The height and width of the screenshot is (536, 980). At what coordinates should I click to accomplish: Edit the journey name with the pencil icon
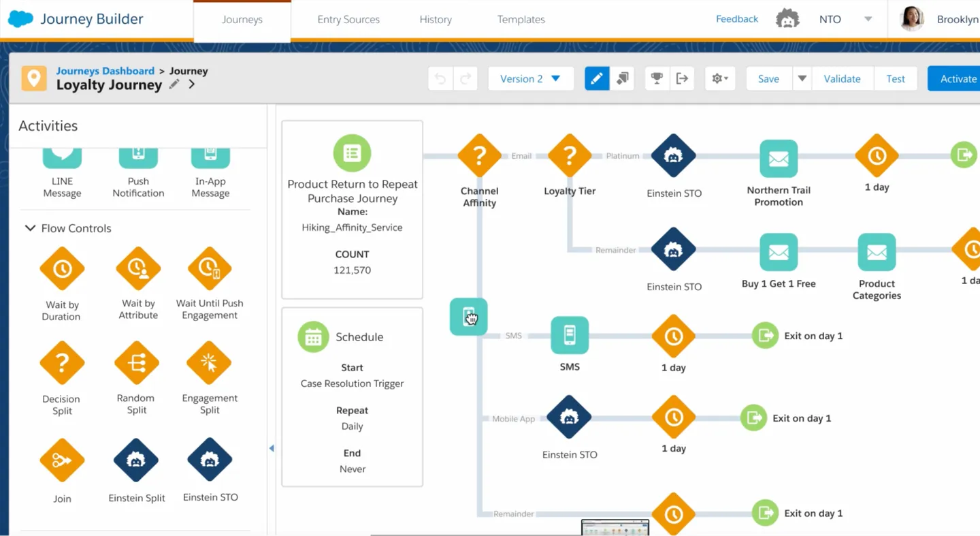(x=174, y=84)
